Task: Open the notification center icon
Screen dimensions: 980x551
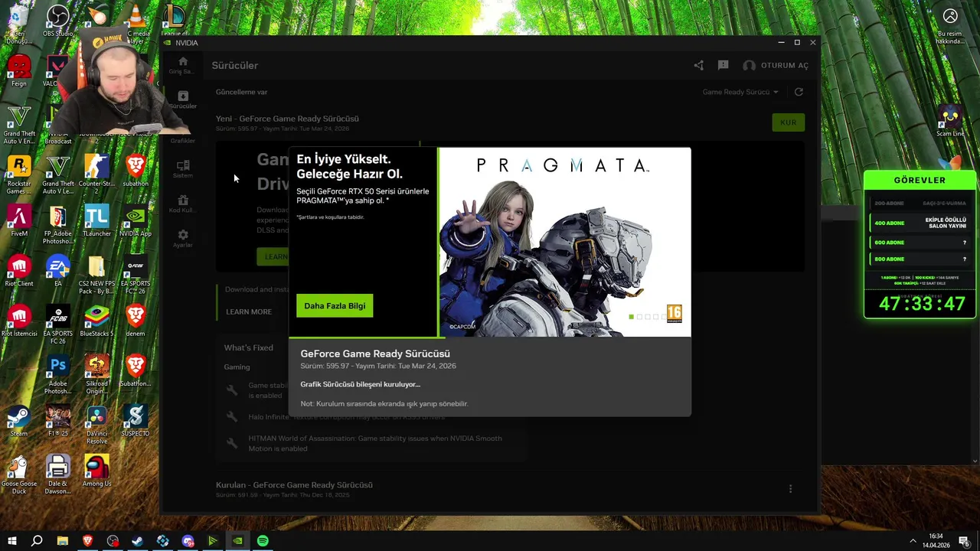Action: point(964,541)
